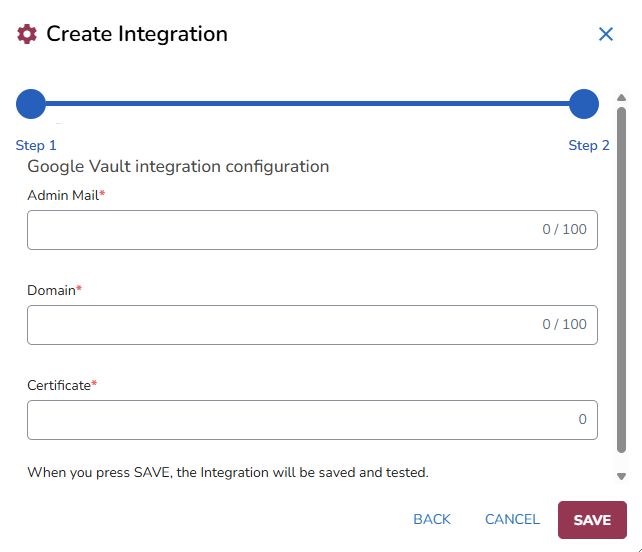Click the Certificate field label

pos(59,385)
